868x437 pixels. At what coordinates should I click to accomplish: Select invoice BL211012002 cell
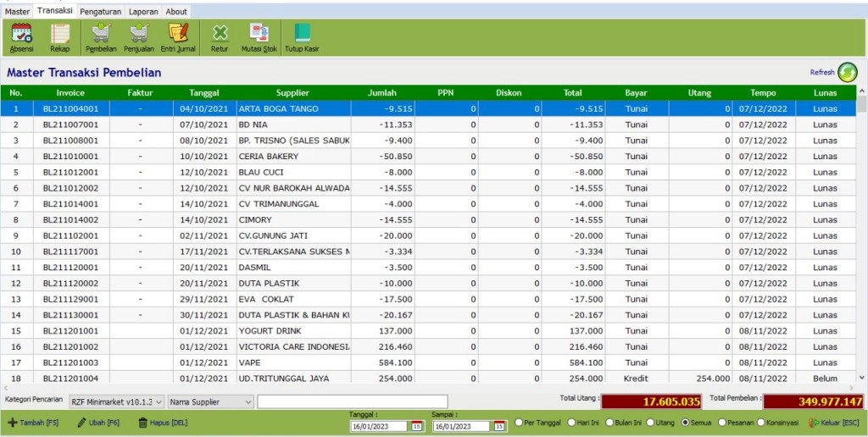[71, 188]
